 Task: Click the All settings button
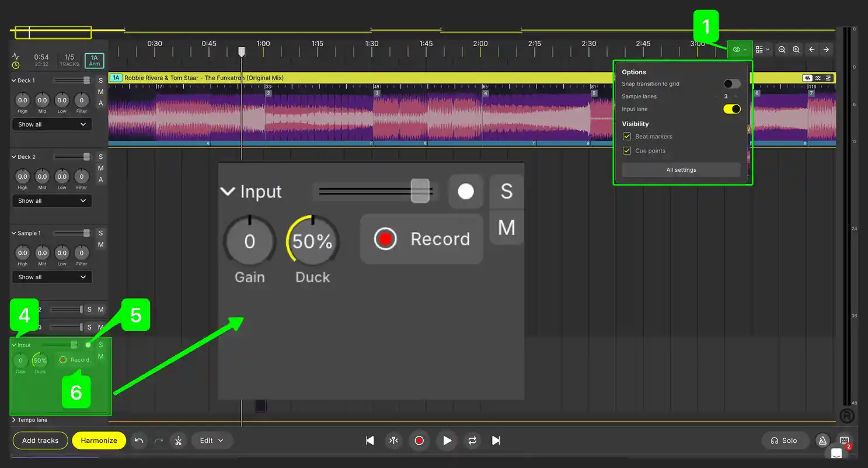tap(681, 170)
